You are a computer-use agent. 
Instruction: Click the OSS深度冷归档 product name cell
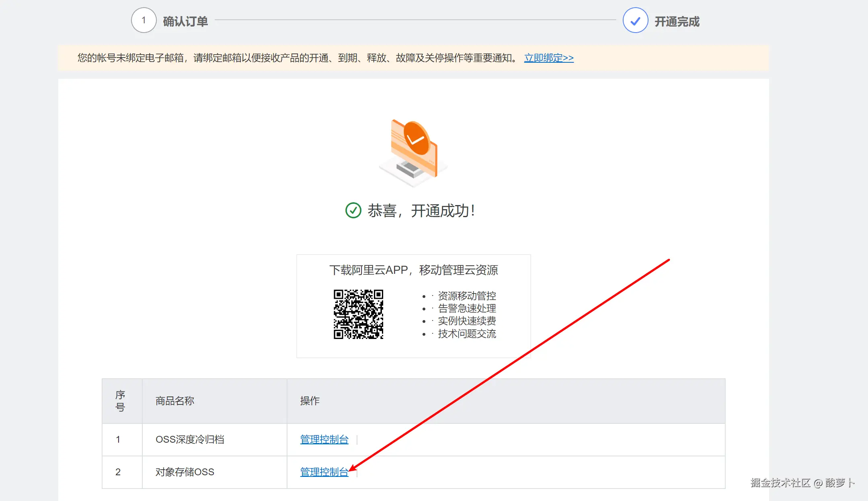tap(190, 439)
